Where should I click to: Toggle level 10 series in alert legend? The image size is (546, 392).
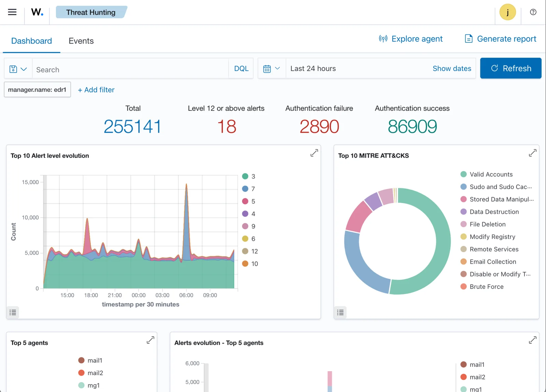(250, 264)
